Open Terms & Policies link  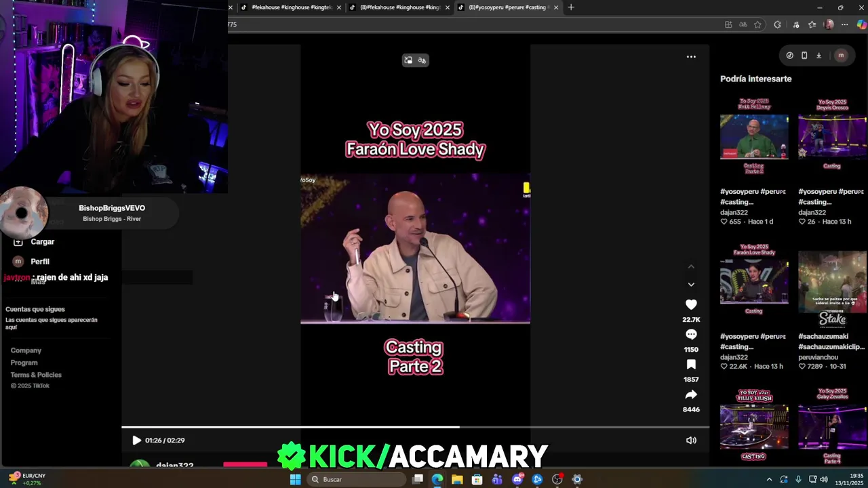(x=36, y=375)
